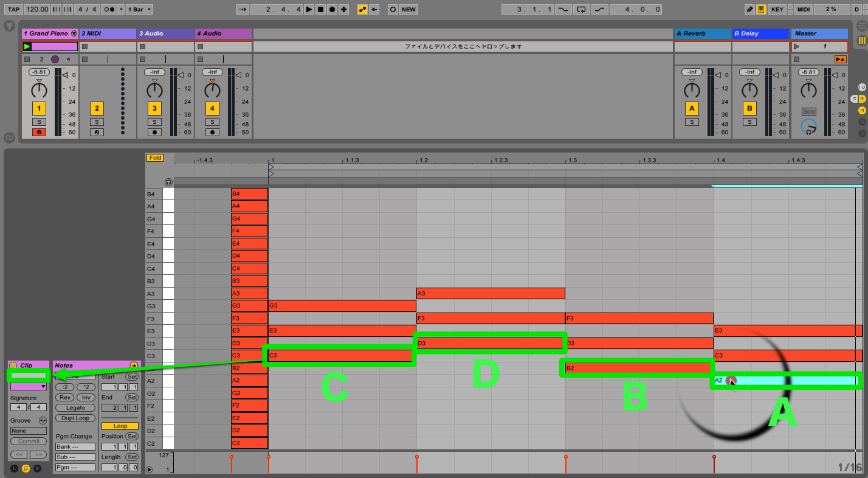Toggle the Sends (S) section visibility

click(855, 99)
